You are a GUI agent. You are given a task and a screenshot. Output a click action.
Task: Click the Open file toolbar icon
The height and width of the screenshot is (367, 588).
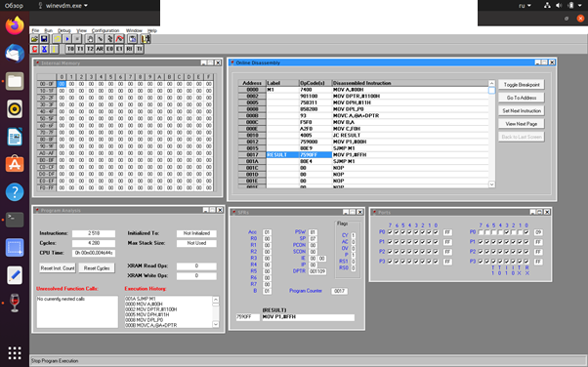(34, 39)
